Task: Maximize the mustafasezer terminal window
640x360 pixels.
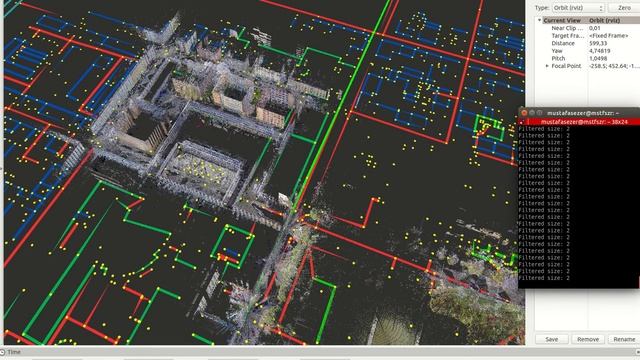Action: [540, 113]
